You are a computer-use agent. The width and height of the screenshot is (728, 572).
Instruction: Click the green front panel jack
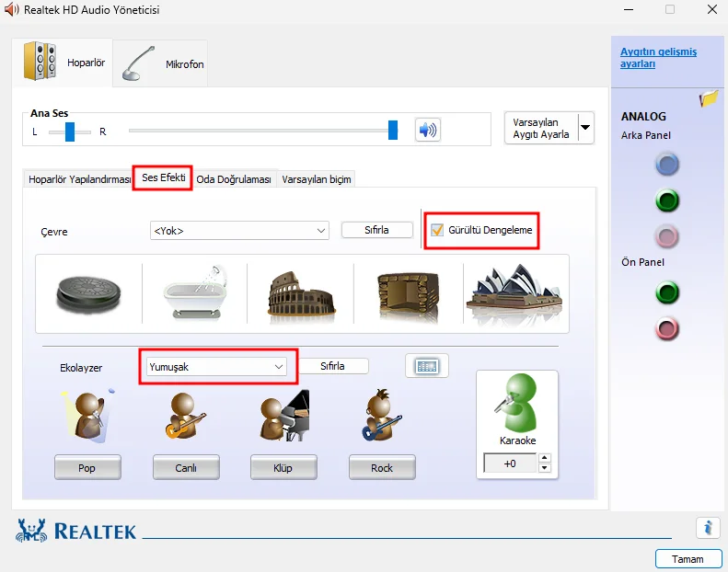pyautogui.click(x=667, y=292)
